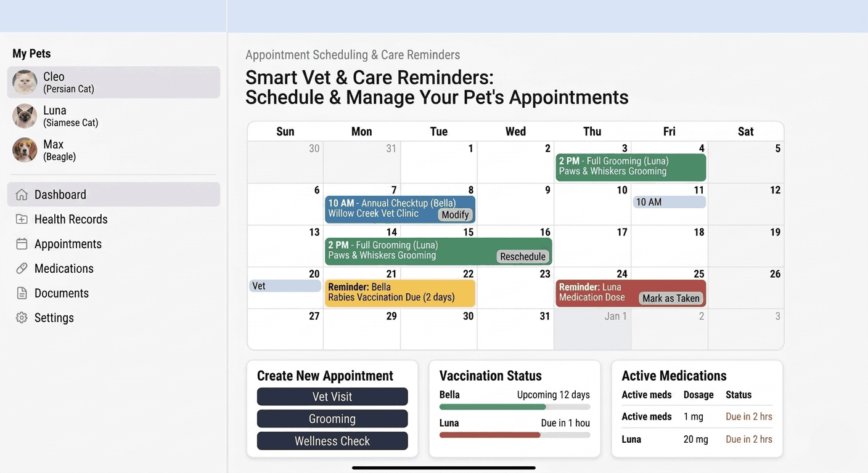Screen dimensions: 868x473
Task: Reschedule the Full Grooming appointment
Action: 523,256
